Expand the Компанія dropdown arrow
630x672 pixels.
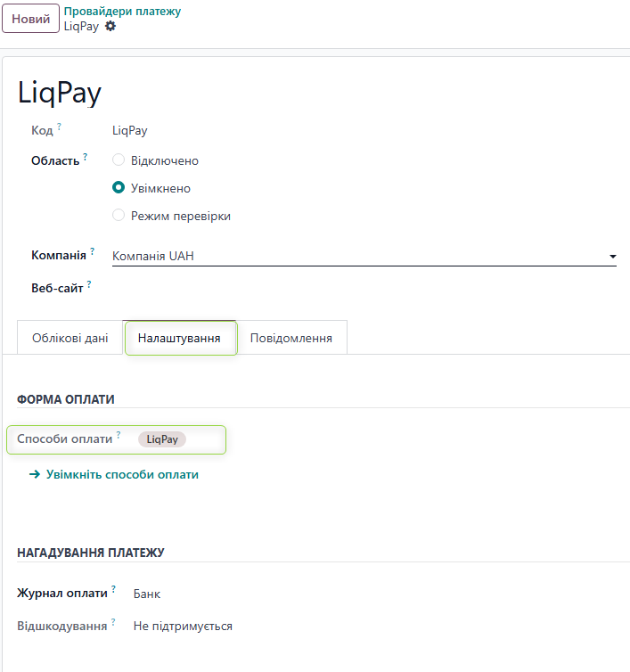point(612,257)
